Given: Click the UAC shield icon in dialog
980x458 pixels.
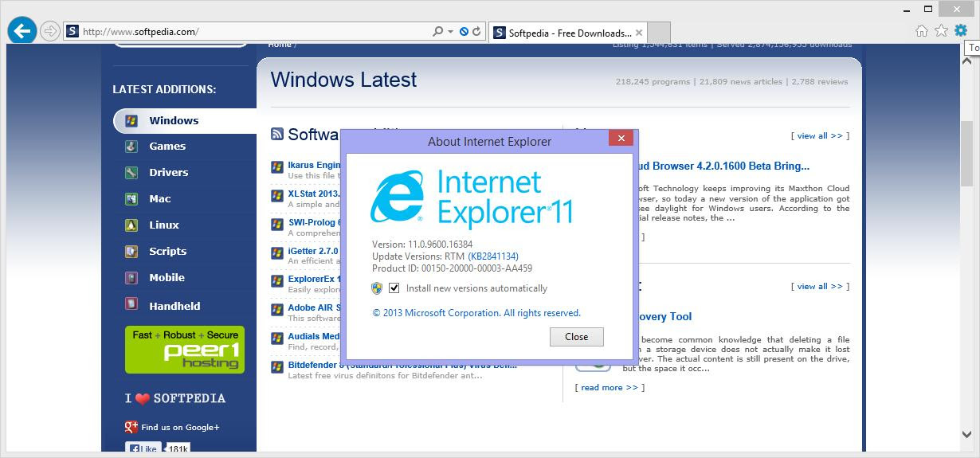Looking at the screenshot, I should point(377,288).
